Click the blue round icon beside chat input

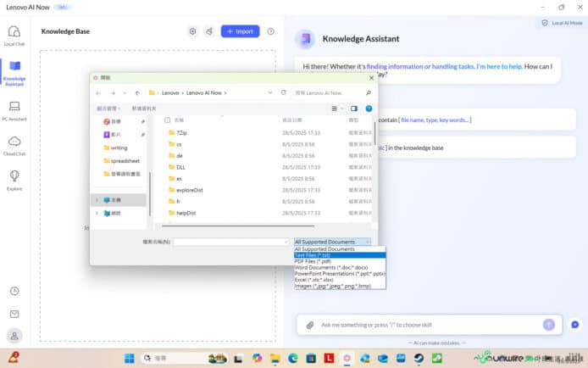575,325
